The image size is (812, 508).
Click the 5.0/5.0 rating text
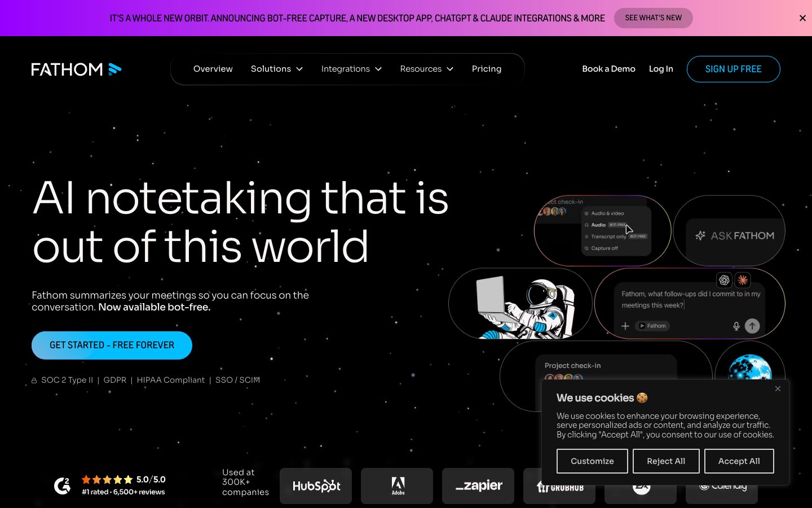pyautogui.click(x=151, y=480)
